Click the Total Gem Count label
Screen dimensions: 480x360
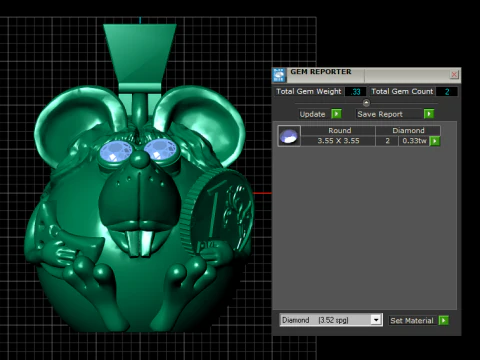coord(402,92)
